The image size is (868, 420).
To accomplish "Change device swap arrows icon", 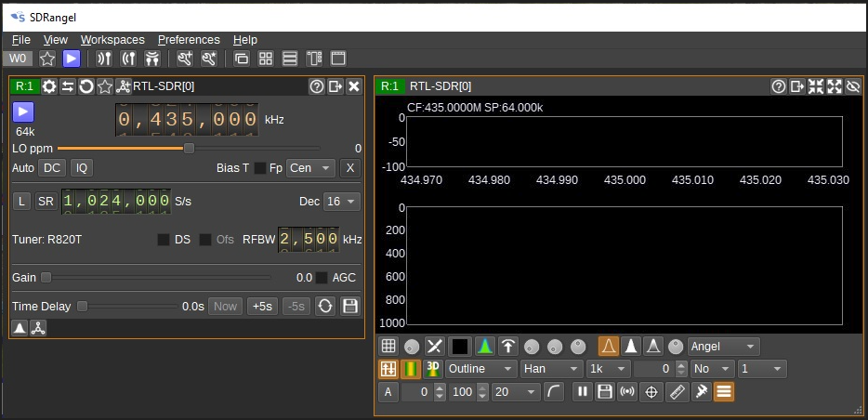I will [x=68, y=86].
